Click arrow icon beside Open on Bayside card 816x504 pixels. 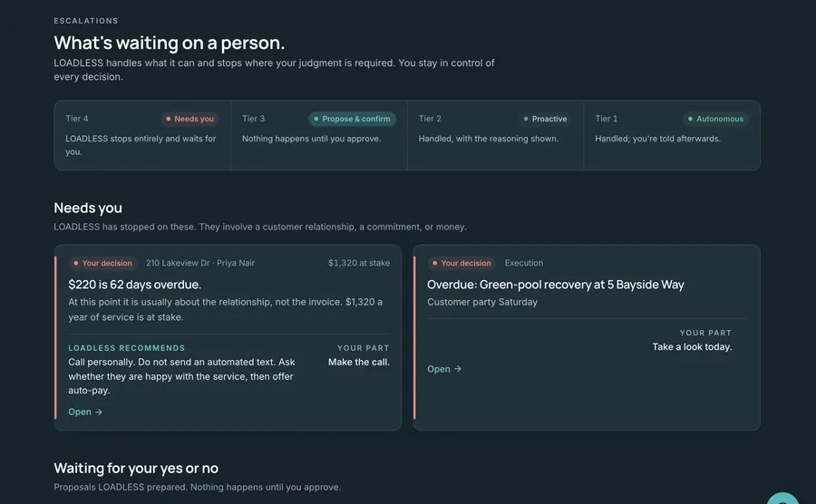458,369
